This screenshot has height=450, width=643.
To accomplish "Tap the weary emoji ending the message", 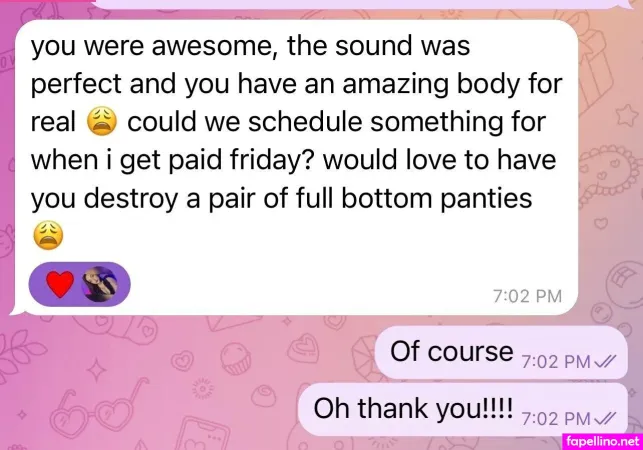I will click(x=48, y=235).
